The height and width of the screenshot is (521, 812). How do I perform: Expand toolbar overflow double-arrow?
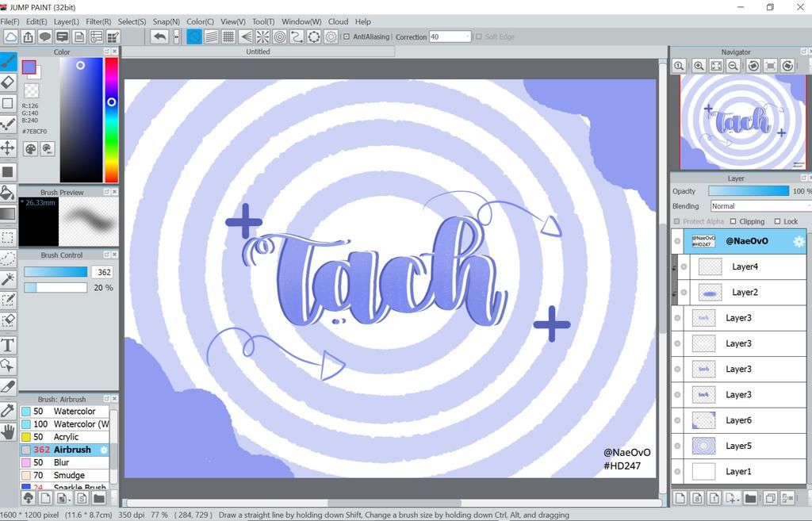(x=177, y=36)
